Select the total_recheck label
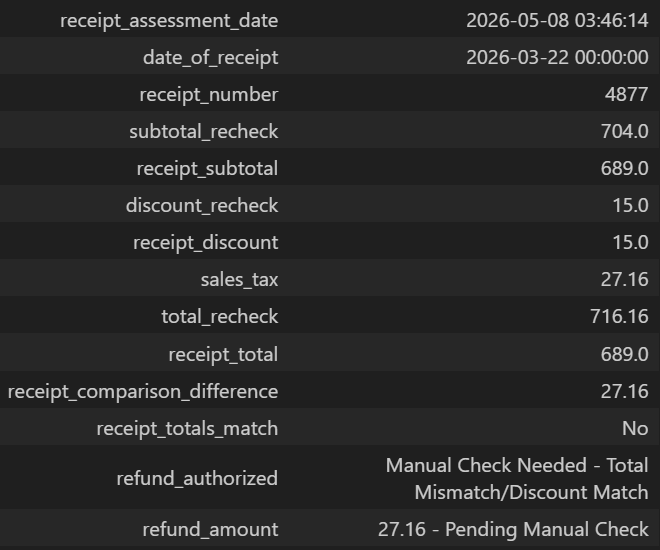The width and height of the screenshot is (660, 550). click(220, 317)
